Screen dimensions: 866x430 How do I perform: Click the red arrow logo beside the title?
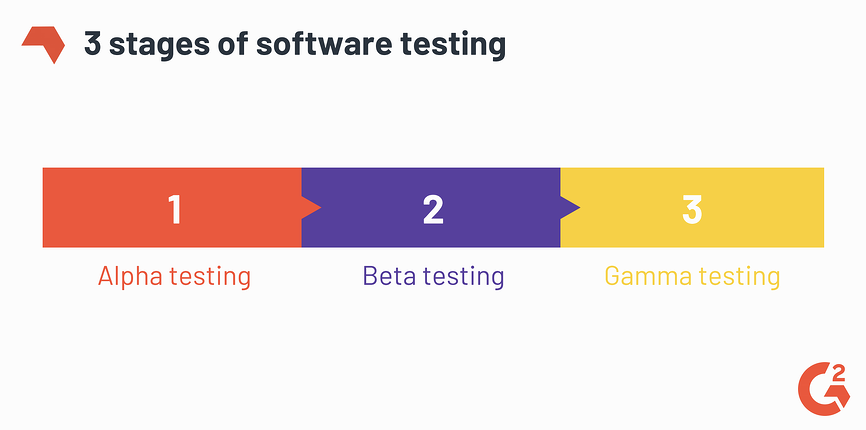pos(43,43)
